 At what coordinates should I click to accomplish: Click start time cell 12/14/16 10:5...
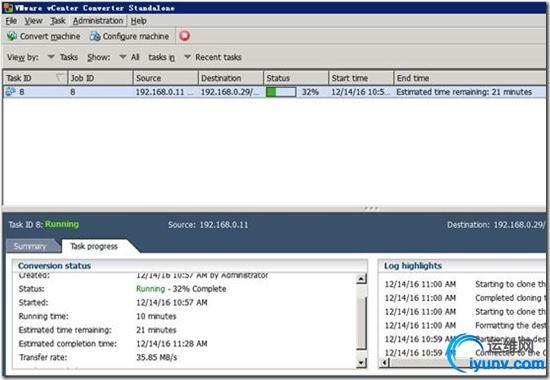360,92
